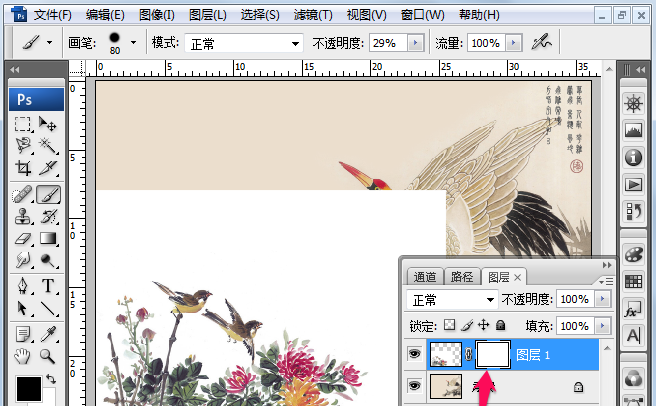This screenshot has width=656, height=406.
Task: Open the 图像(I) menu
Action: (156, 15)
